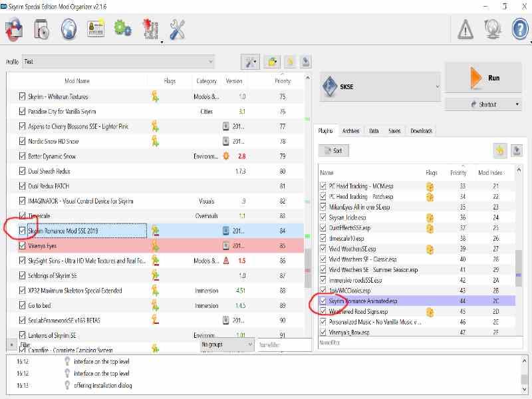The height and width of the screenshot is (399, 532).
Task: Toggle the Skyrim Romance Animated.esp plugin checkbox
Action: click(323, 301)
